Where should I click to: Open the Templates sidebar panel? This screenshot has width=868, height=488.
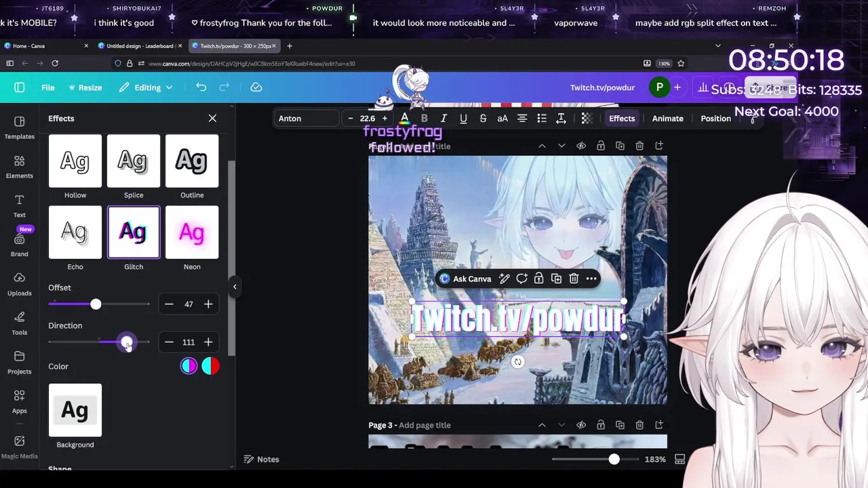pyautogui.click(x=19, y=127)
